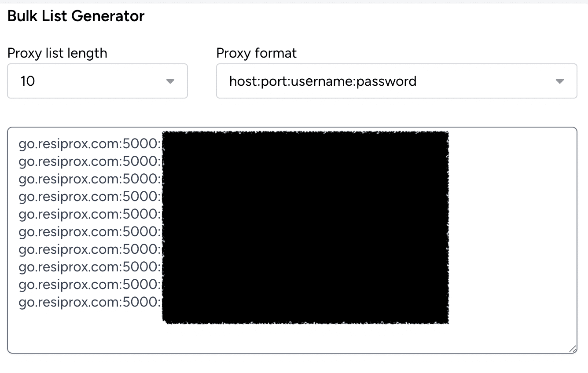Image resolution: width=588 pixels, height=373 pixels.
Task: Click the textarea resize grip handle
Action: point(572,348)
